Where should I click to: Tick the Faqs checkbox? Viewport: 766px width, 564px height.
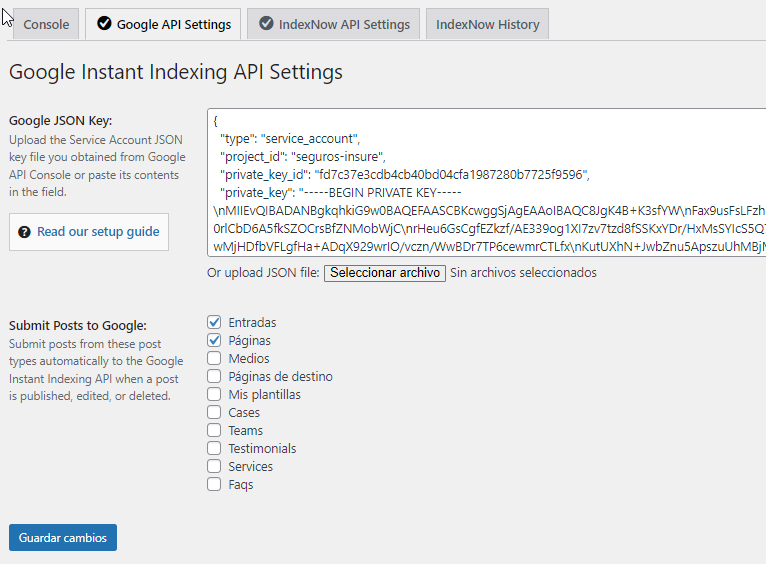pos(214,484)
